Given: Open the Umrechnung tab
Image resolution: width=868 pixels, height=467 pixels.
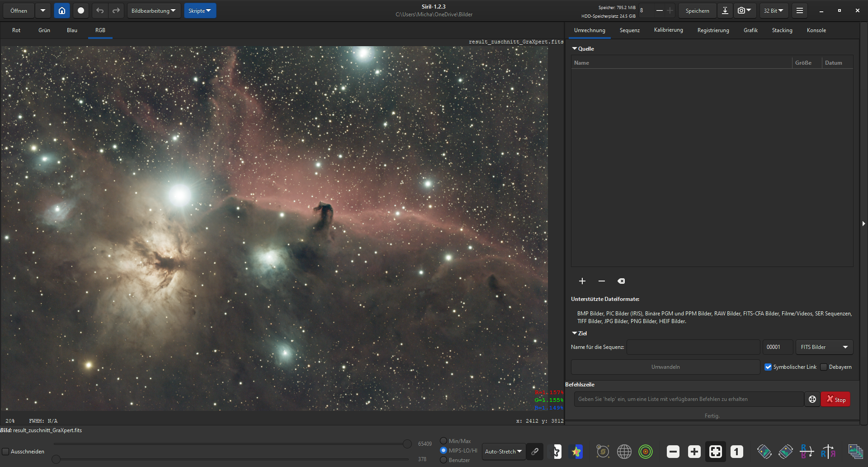Looking at the screenshot, I should coord(590,30).
